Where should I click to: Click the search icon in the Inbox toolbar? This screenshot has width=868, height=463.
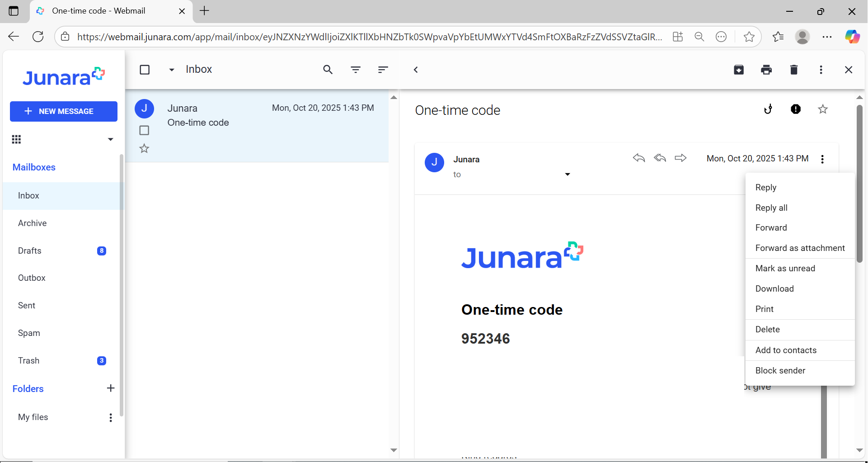(x=328, y=70)
